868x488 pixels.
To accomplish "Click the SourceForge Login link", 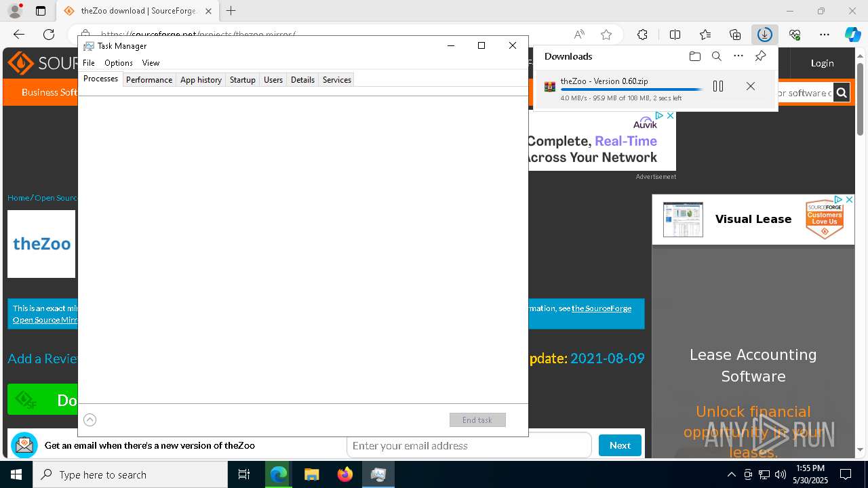I will [822, 63].
